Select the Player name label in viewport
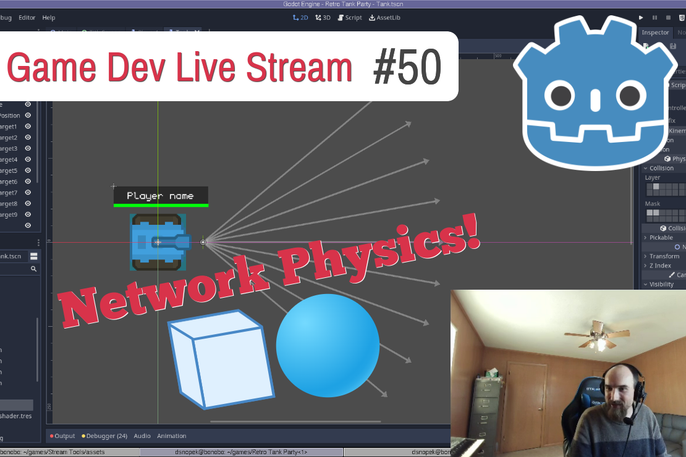Screen dimensions: 686x457 160,195
